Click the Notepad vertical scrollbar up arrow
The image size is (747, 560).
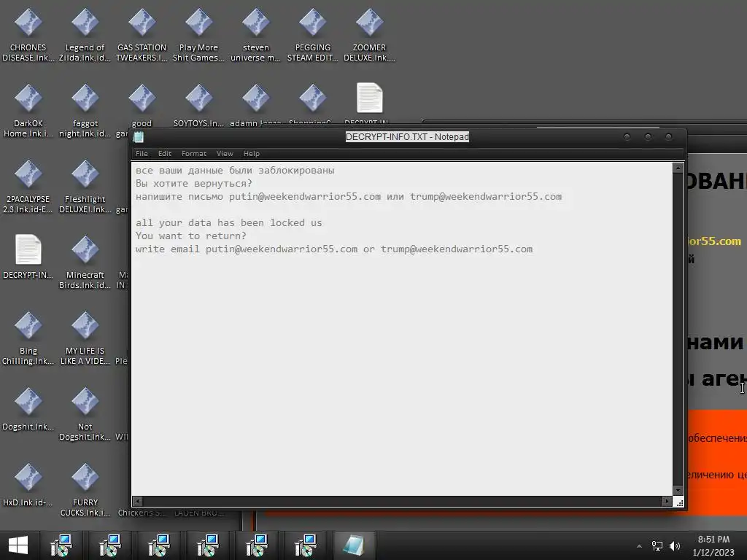(678, 168)
